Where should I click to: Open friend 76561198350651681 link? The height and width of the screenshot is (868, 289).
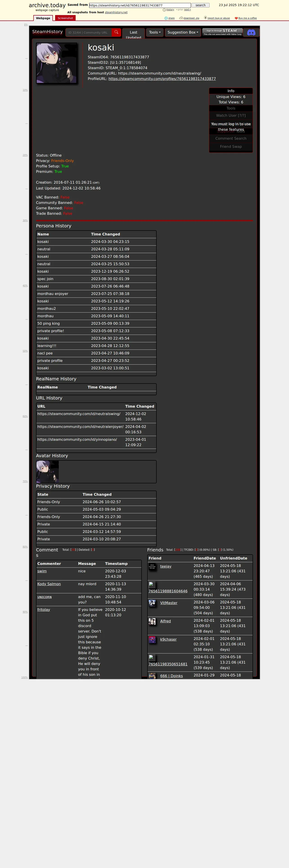click(x=168, y=664)
